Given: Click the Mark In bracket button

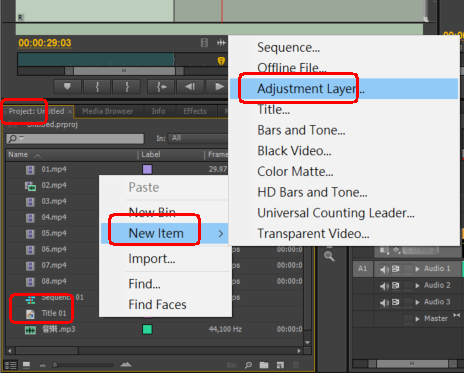Looking at the screenshot, I should pyautogui.click(x=97, y=87).
